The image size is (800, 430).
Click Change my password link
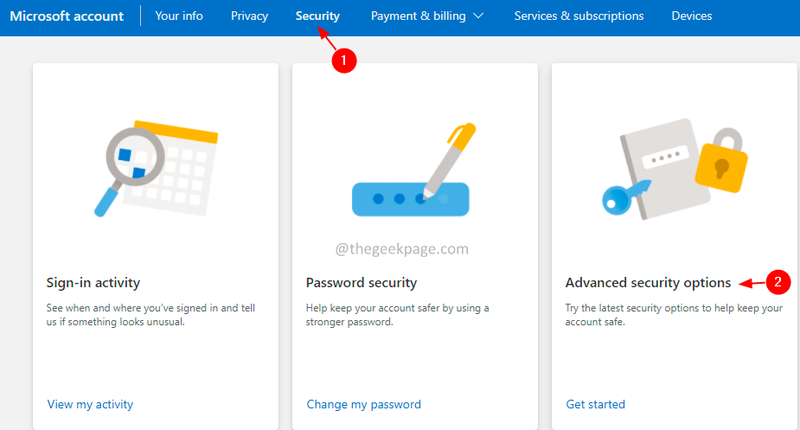[364, 404]
